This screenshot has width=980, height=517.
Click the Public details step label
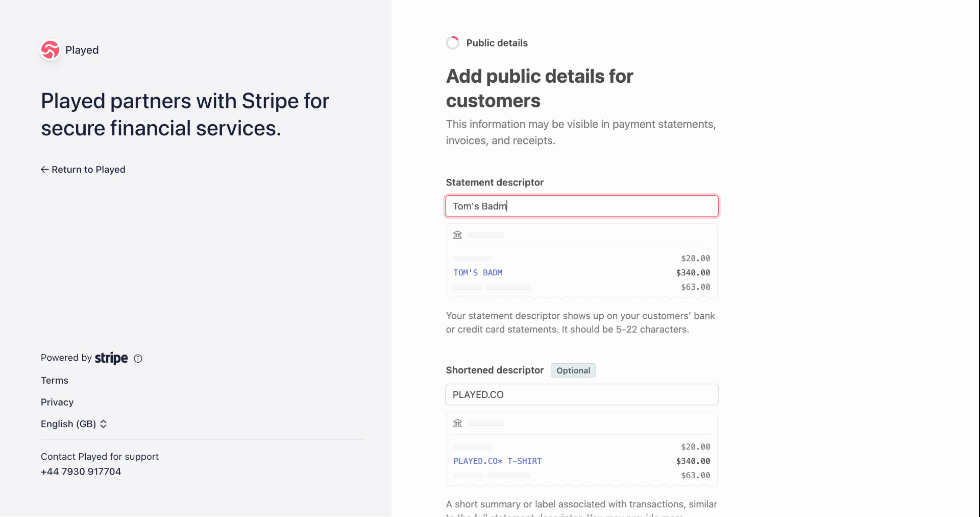coord(497,43)
